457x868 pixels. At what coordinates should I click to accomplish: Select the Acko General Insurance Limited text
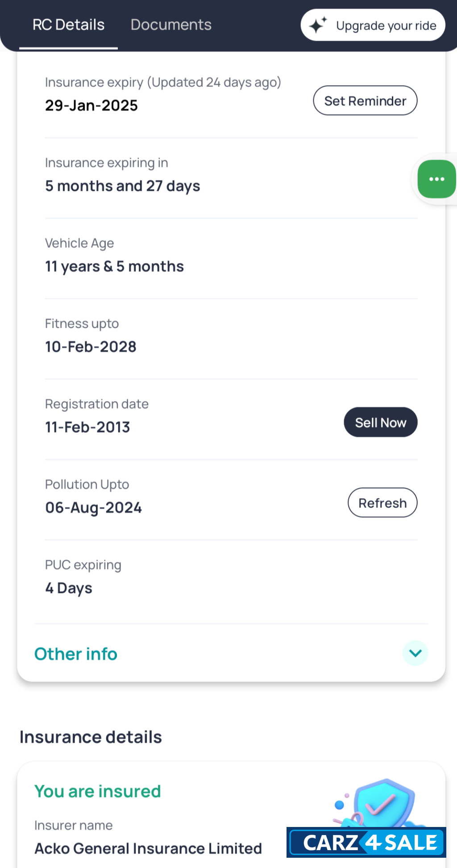pyautogui.click(x=148, y=848)
